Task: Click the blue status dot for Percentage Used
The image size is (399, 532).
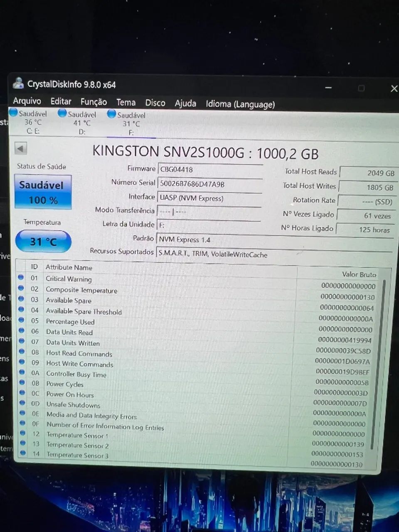Action: [x=22, y=320]
